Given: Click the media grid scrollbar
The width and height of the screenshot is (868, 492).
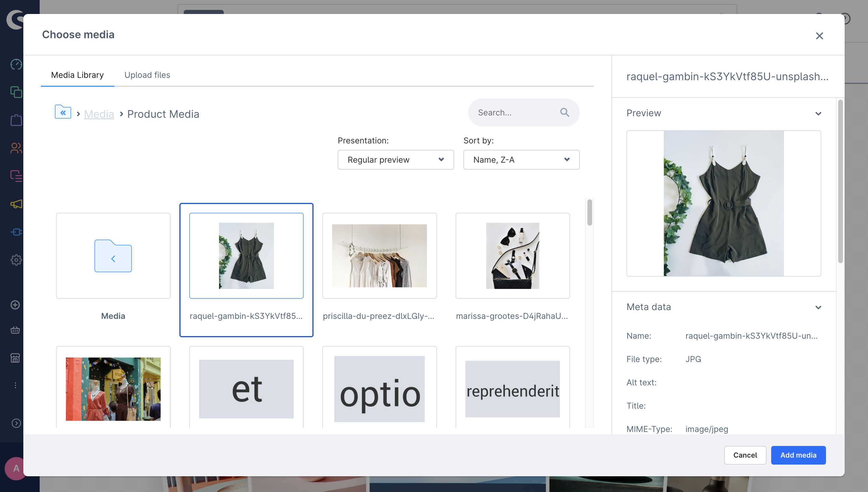Looking at the screenshot, I should 589,212.
